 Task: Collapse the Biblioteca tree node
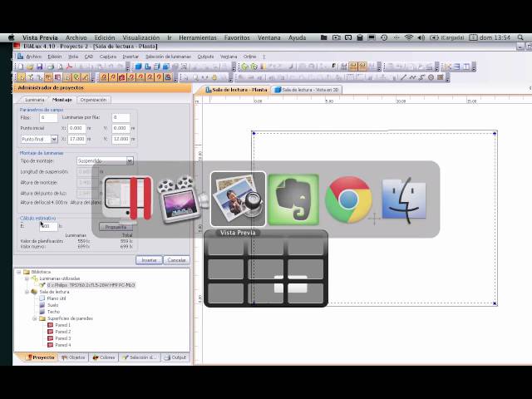[19, 272]
